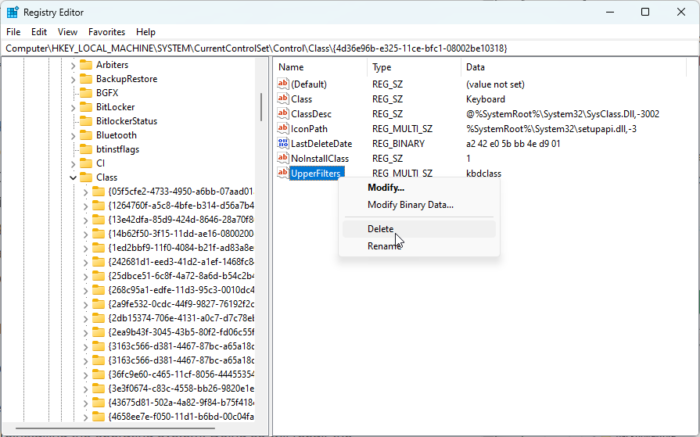Click the Registry Editor app icon in title bar
Viewport: 700px width, 437px height.
click(12, 12)
